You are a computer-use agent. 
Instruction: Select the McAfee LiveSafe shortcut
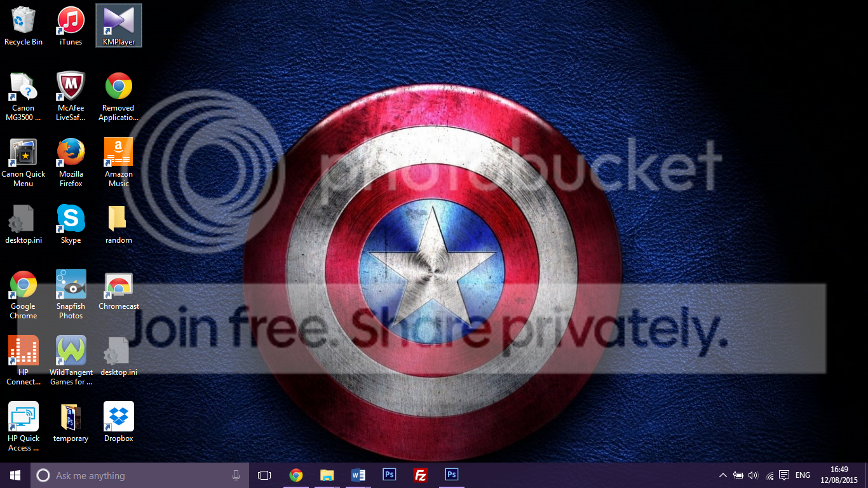tap(71, 97)
